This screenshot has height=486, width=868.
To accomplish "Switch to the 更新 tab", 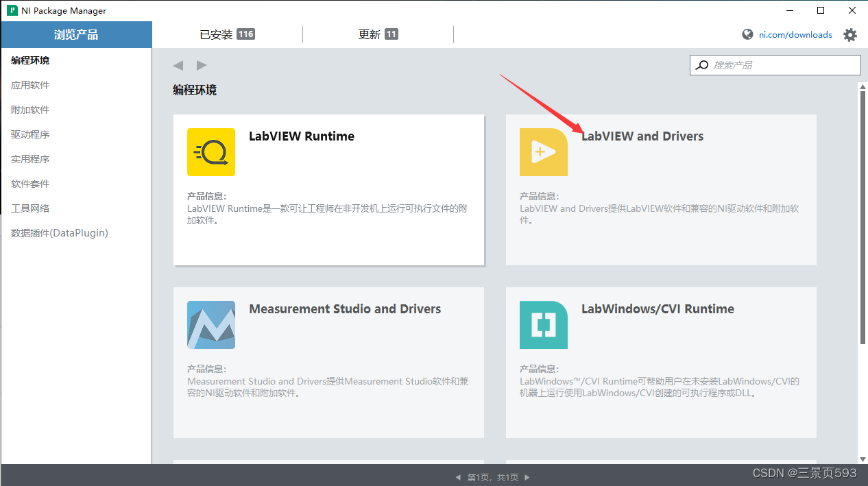I will 378,34.
